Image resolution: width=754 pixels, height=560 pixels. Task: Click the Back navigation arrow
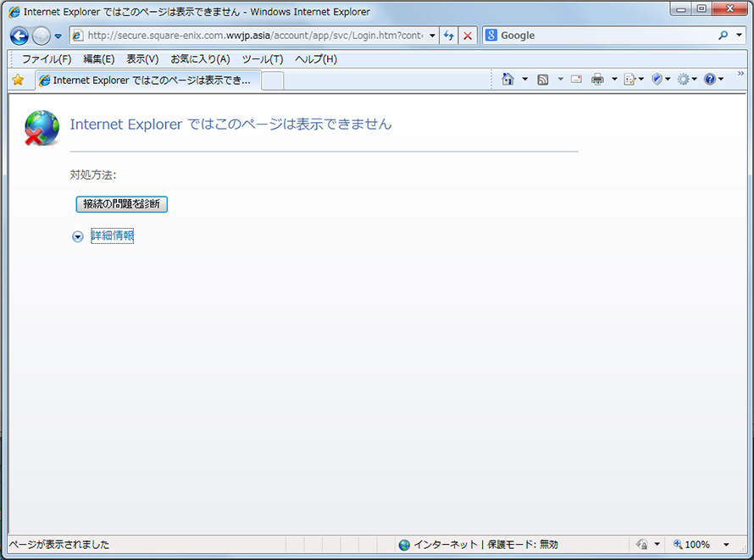(19, 36)
